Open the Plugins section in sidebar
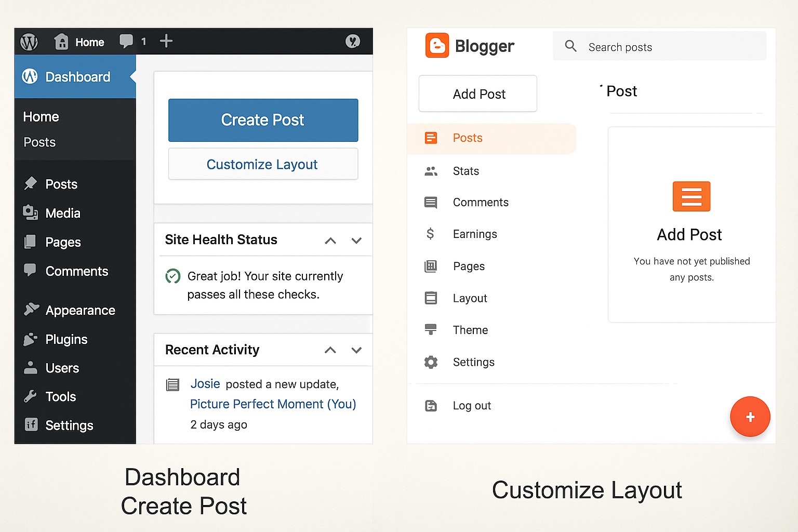The width and height of the screenshot is (798, 532). pyautogui.click(x=66, y=339)
